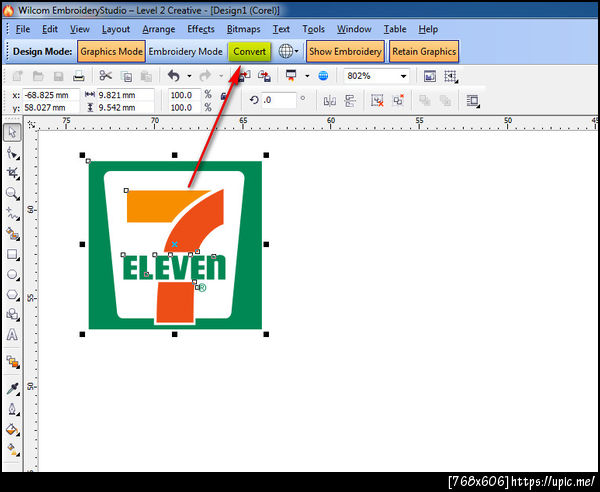
Task: Select the Interactive Fill tool
Action: [12, 450]
